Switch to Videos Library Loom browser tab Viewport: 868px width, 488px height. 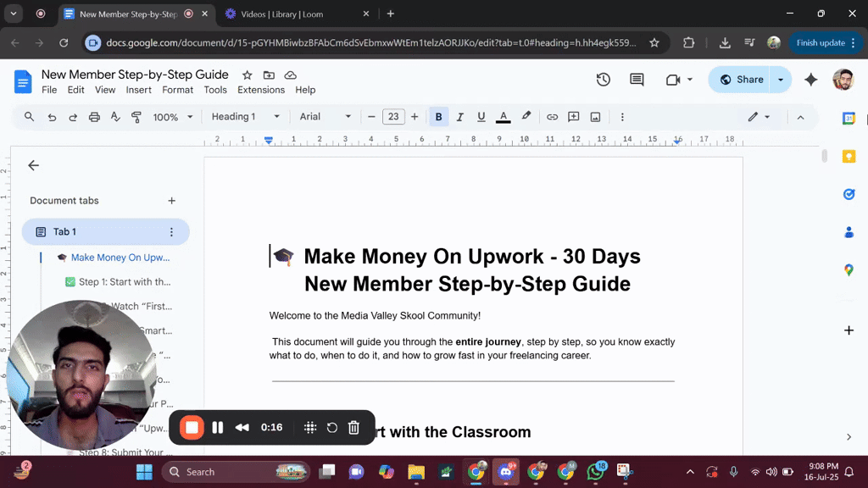[x=297, y=14]
